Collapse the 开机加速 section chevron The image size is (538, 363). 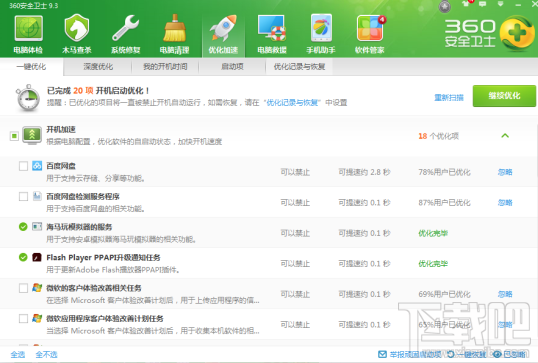tap(505, 136)
